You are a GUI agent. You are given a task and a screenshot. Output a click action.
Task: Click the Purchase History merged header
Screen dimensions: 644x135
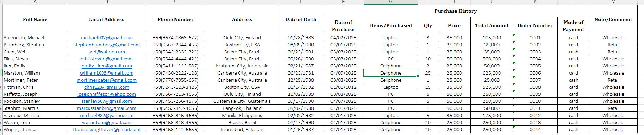pyautogui.click(x=456, y=11)
